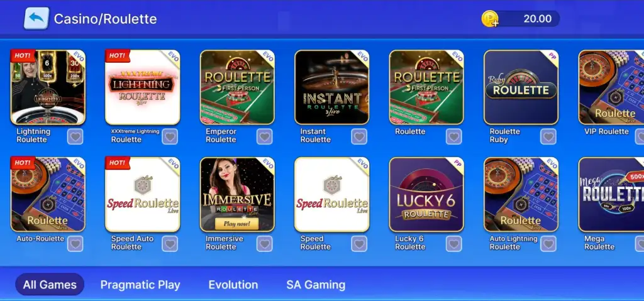The height and width of the screenshot is (301, 644).
Task: Favorite Instant Roulette using heart icon
Action: point(359,136)
